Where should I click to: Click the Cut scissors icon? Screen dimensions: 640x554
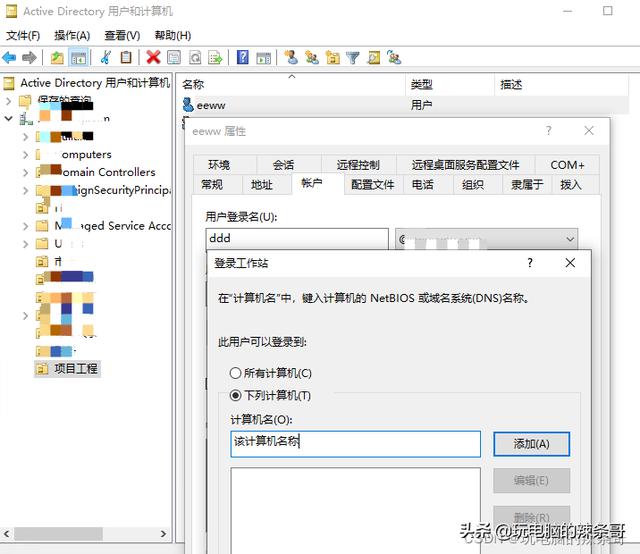pos(106,58)
